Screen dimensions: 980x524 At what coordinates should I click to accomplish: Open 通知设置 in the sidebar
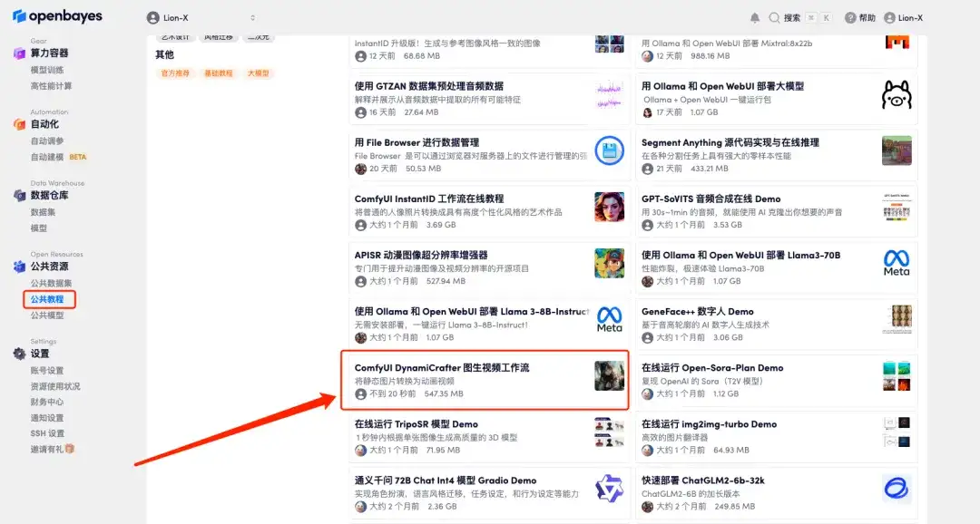[x=47, y=418]
